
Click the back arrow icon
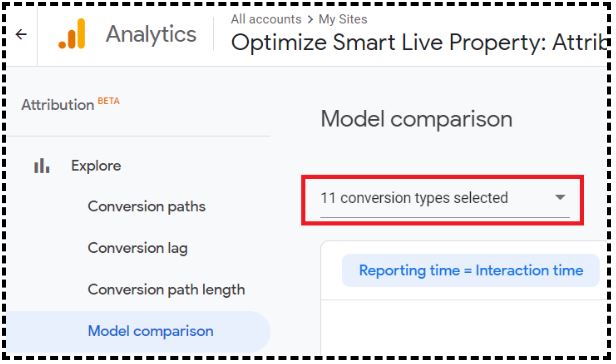coord(21,35)
